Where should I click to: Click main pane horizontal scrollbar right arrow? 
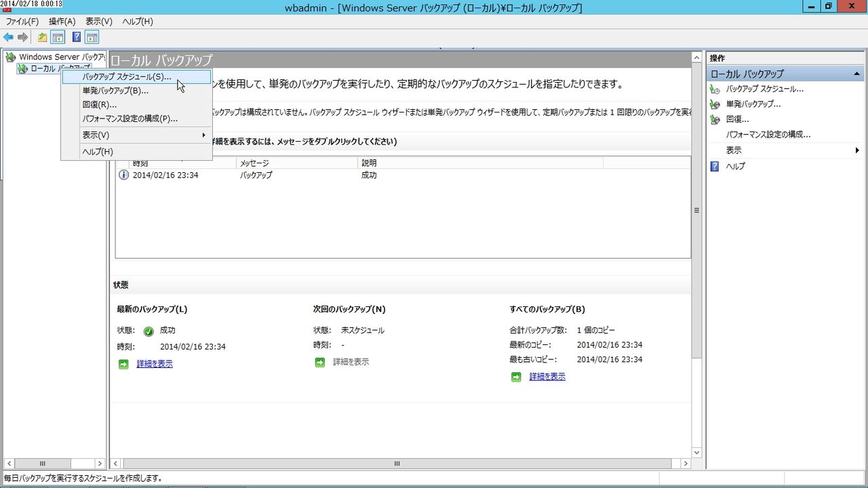pos(686,464)
